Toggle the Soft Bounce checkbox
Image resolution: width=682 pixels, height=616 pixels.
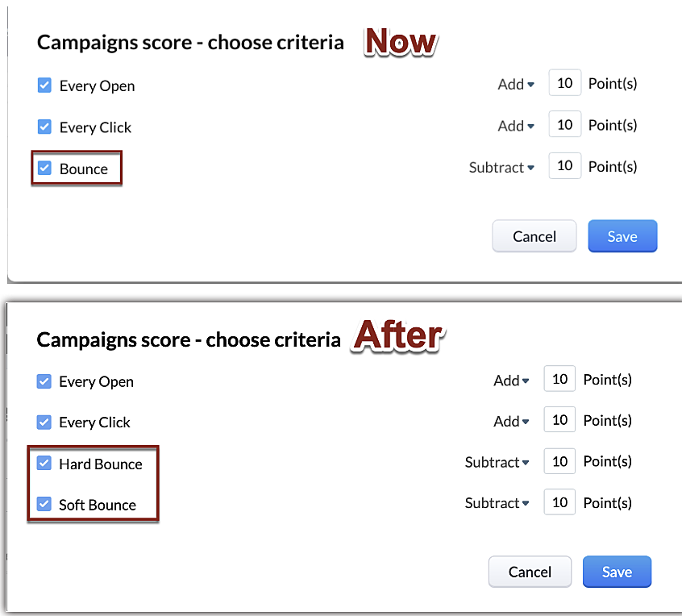(x=44, y=505)
